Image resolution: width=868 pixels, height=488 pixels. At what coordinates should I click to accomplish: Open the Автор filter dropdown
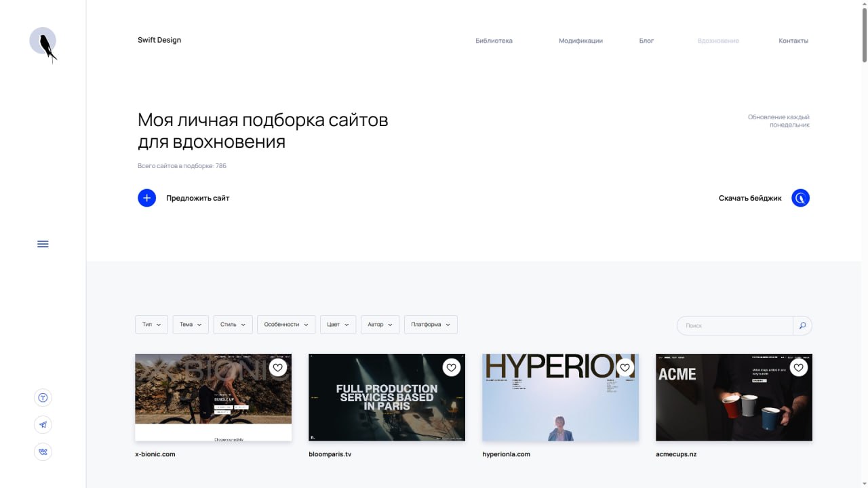coord(380,325)
